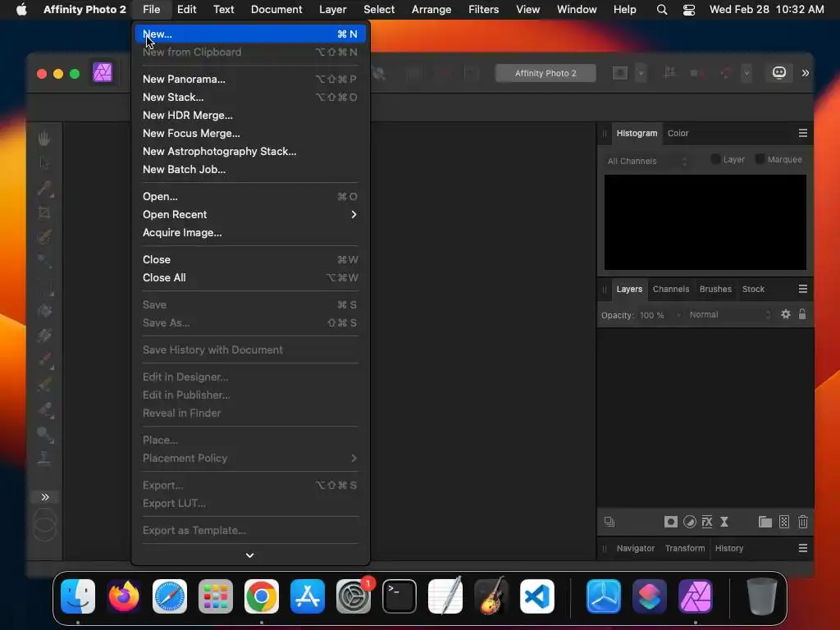Click the Affinity Photo 2 title button
Screen dimensions: 840x630
pos(546,73)
